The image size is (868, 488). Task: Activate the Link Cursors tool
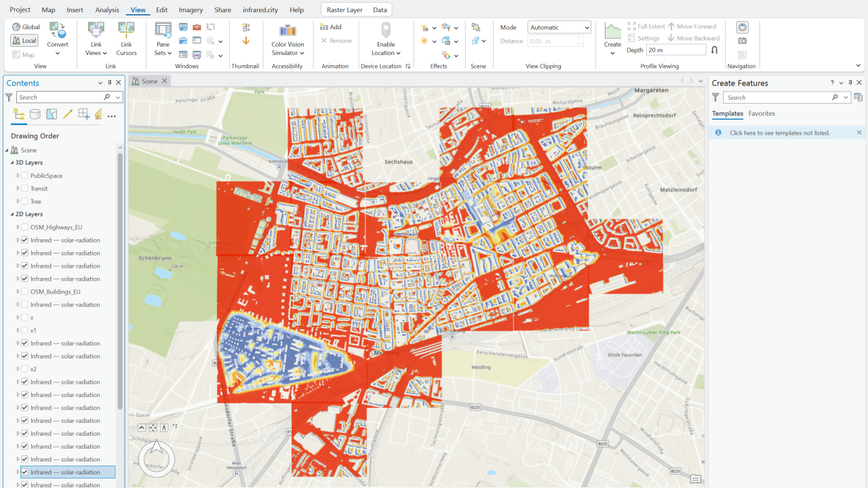(126, 39)
